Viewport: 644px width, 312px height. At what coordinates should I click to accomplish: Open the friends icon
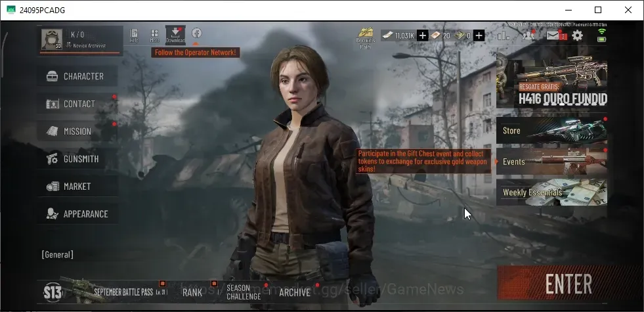(528, 35)
